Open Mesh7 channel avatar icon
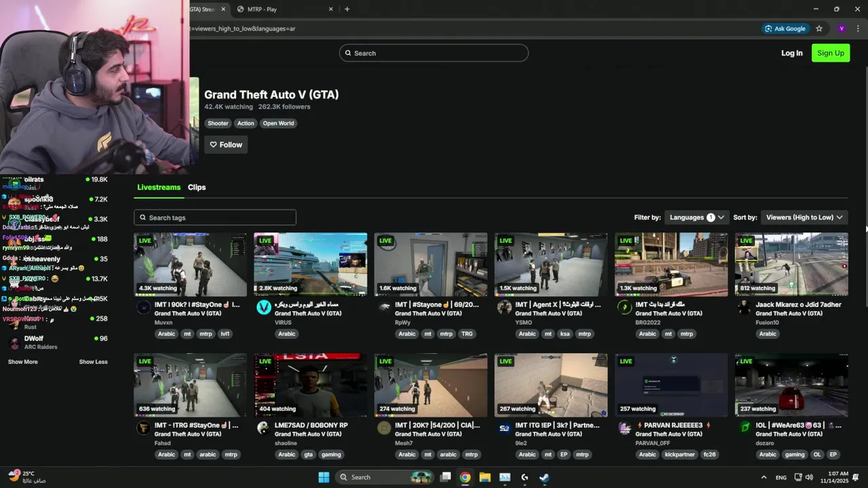 [x=384, y=428]
